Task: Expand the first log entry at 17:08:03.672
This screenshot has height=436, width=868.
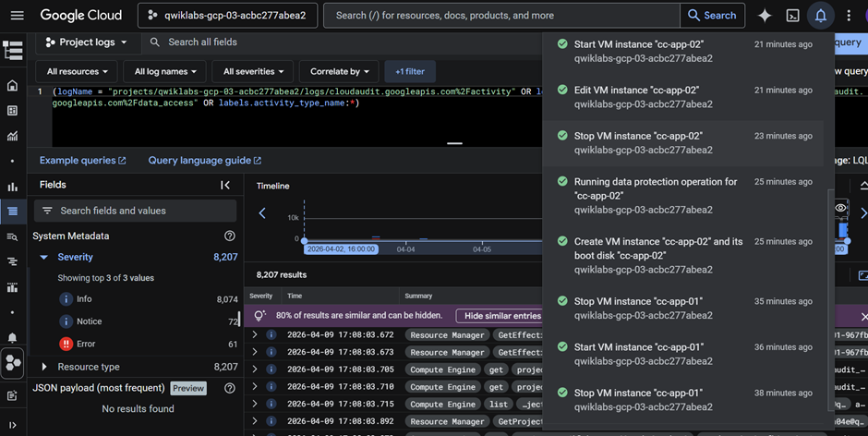Action: (255, 335)
